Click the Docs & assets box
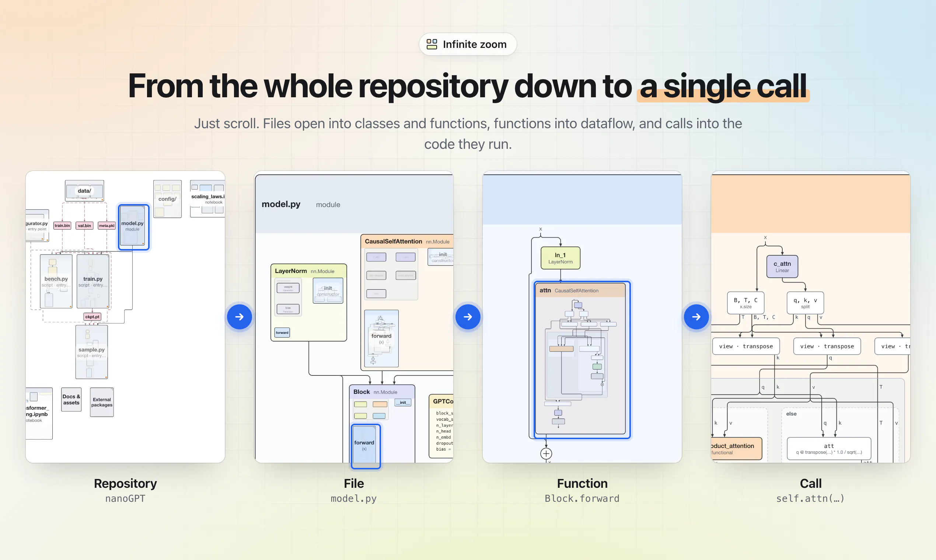This screenshot has height=560, width=936. 71,400
